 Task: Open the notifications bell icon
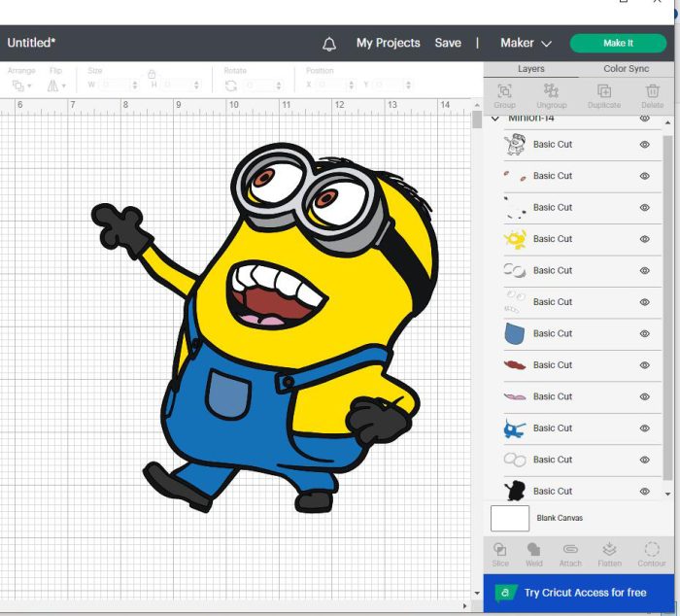coord(329,44)
